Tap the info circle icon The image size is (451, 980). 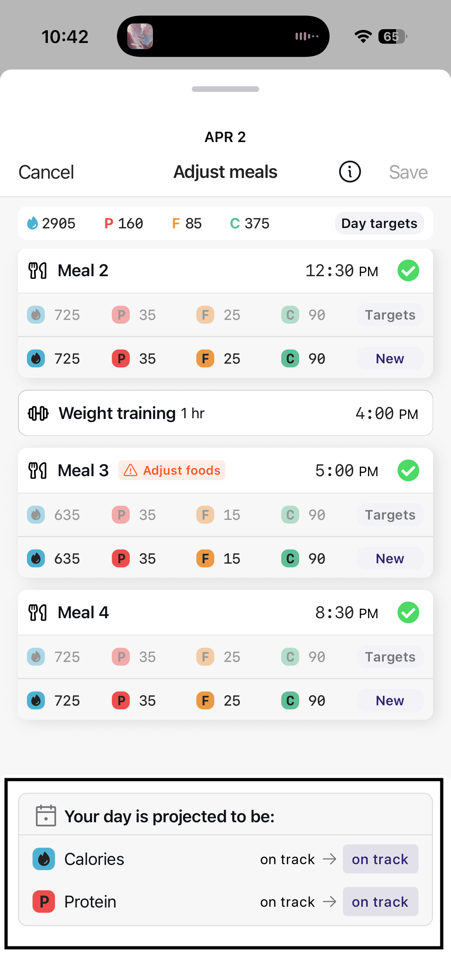click(349, 172)
